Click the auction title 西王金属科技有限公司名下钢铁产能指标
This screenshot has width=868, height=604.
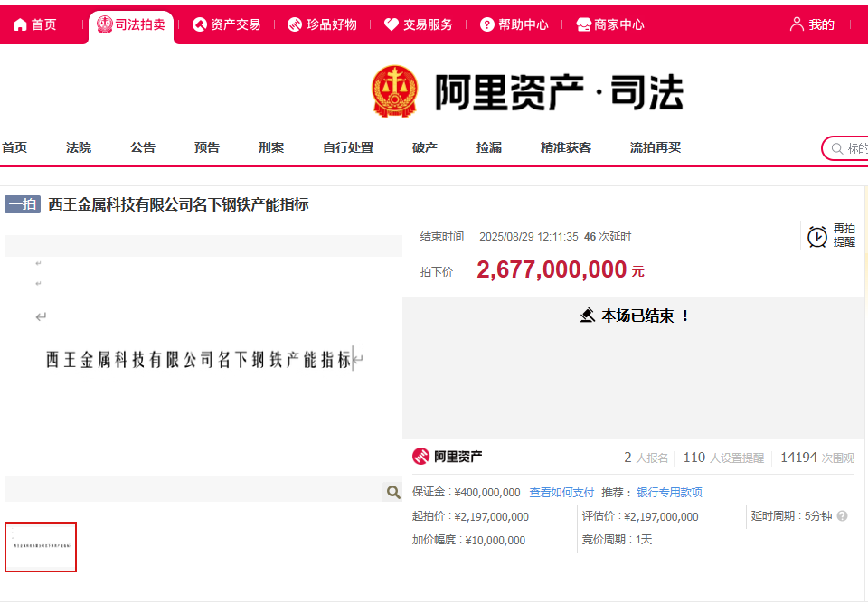coord(178,204)
